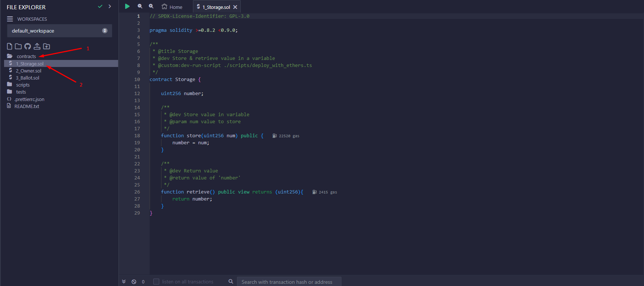The width and height of the screenshot is (644, 286).
Task: Clear the terminal with the ban icon
Action: tap(134, 282)
